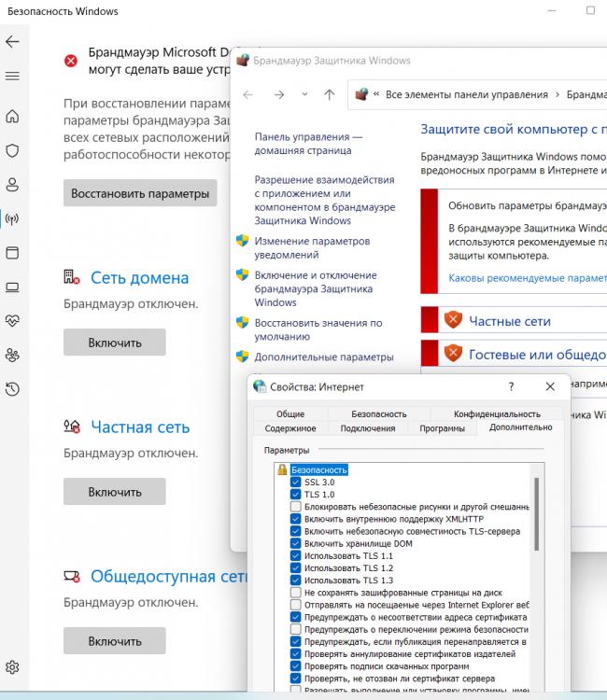This screenshot has height=700, width=607.
Task: Select Firewall & network protection antenna icon
Action: 12,218
